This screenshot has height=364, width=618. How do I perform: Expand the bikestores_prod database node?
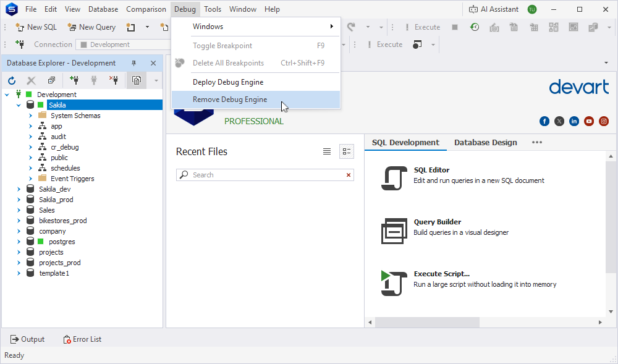pos(19,221)
